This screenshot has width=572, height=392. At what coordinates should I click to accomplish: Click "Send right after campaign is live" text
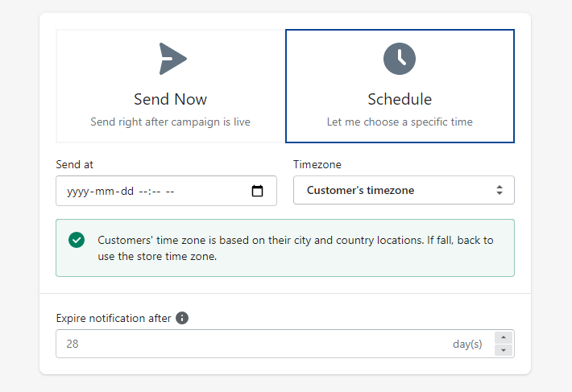click(x=170, y=122)
